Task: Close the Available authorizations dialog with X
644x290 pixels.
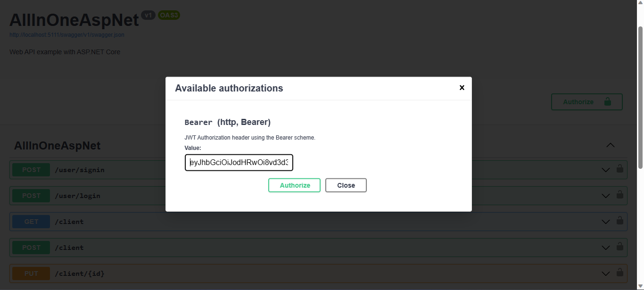Action: click(x=462, y=88)
